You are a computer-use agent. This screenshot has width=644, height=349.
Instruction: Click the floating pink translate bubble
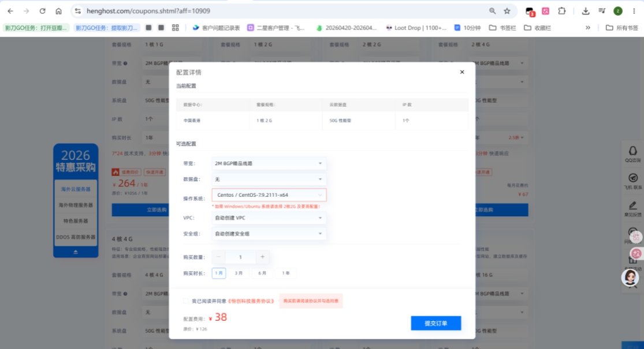point(636,253)
